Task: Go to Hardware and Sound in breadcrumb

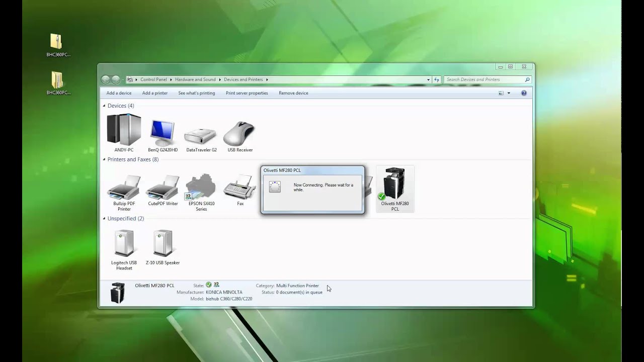Action: tap(195, 79)
